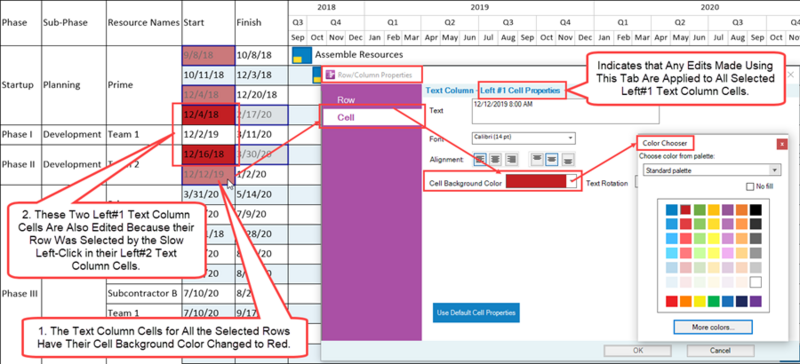Select the Start cell 3/31/20
Screen dimensions: 800x364
(209, 195)
